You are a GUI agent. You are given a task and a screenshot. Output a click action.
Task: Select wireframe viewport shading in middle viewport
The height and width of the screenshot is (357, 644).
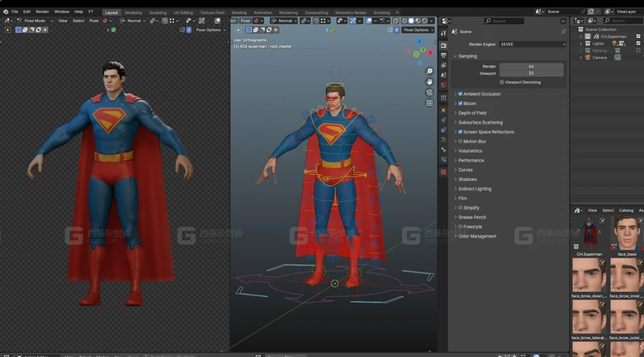404,21
